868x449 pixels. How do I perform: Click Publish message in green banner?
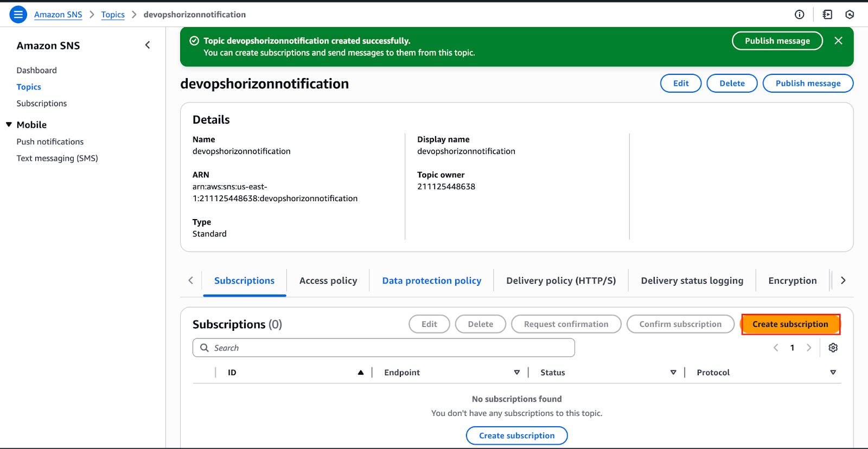(x=777, y=41)
